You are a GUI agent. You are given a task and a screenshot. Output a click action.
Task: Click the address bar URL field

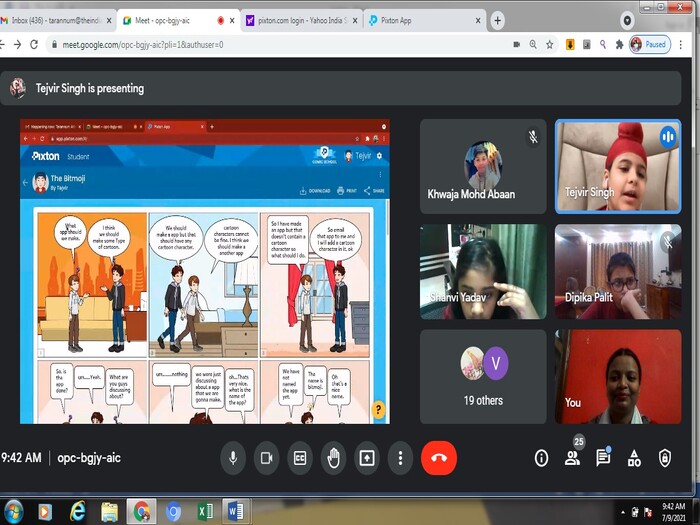click(x=277, y=45)
